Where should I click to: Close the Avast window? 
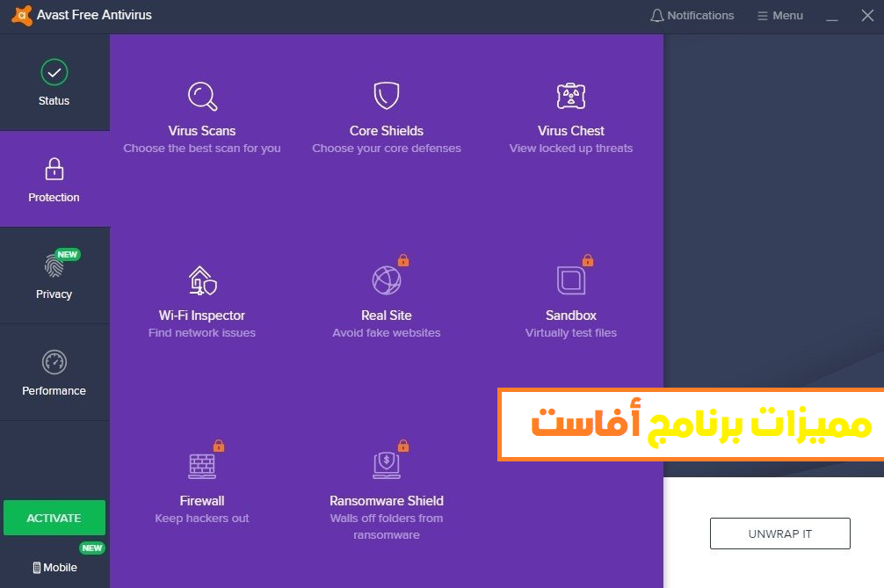click(x=867, y=15)
